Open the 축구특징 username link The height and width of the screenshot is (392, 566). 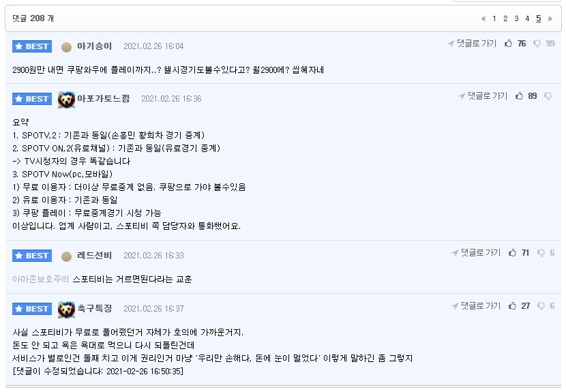95,309
